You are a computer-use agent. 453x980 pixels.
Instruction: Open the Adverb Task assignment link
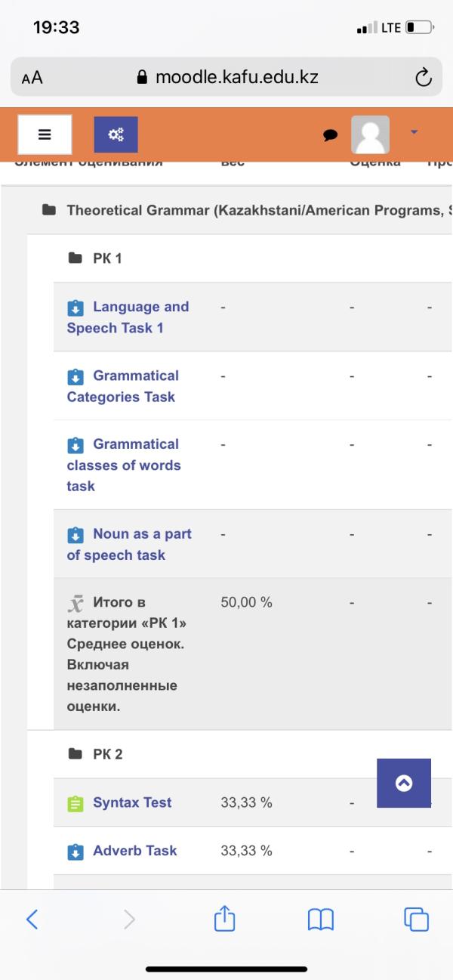tap(134, 851)
